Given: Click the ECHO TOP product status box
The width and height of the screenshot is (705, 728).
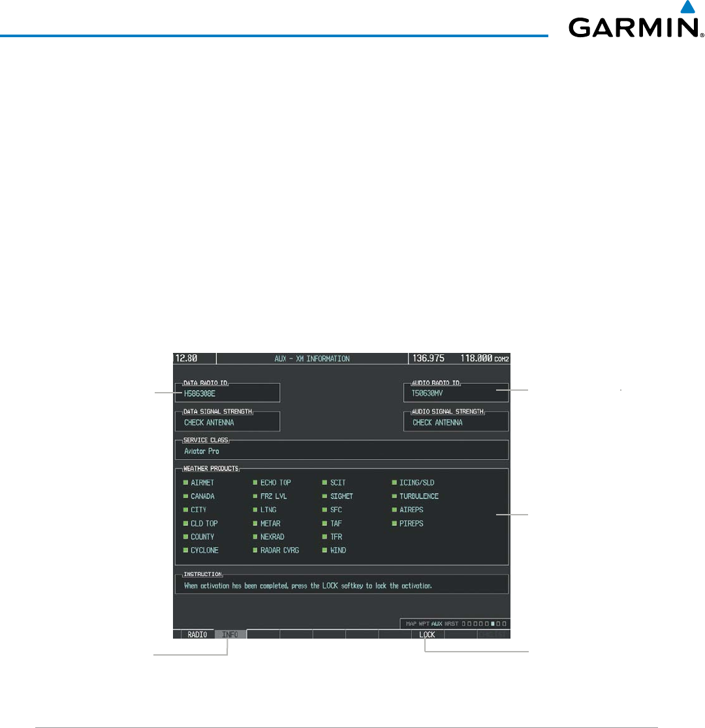Looking at the screenshot, I should tap(255, 483).
